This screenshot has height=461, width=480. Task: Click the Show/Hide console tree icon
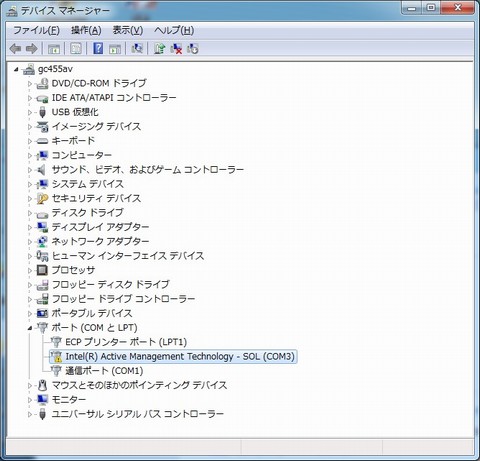54,49
